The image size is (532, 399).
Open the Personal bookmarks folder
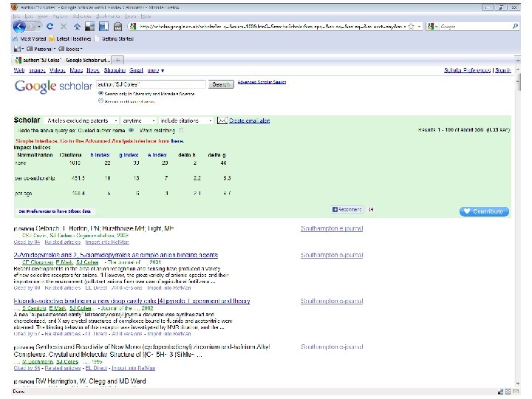click(41, 49)
